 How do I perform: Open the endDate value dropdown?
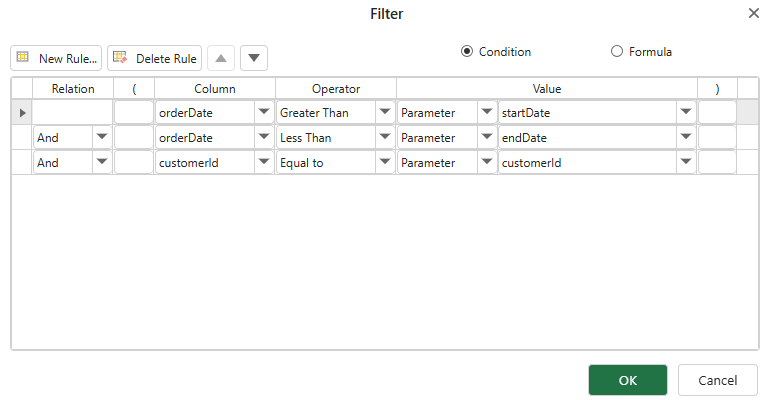(x=686, y=137)
